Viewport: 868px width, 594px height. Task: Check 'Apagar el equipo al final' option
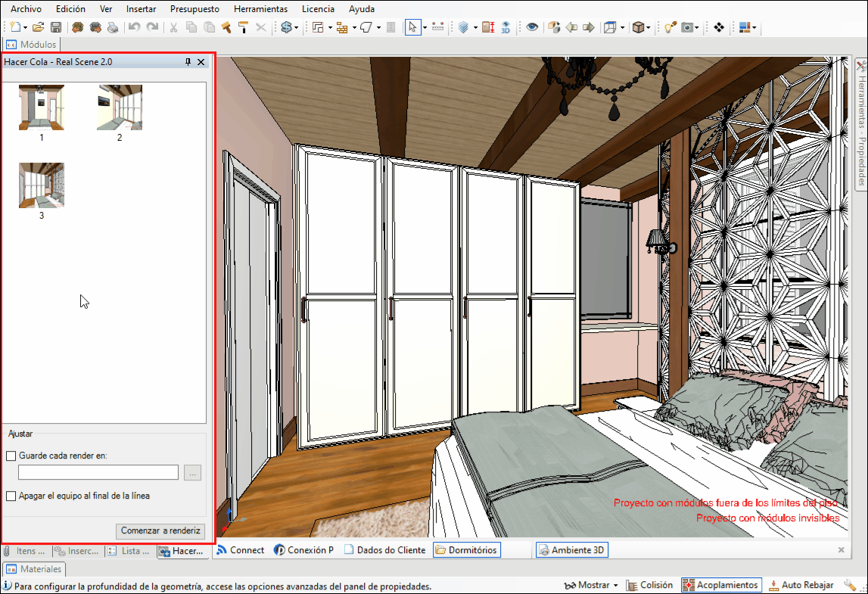pos(11,496)
